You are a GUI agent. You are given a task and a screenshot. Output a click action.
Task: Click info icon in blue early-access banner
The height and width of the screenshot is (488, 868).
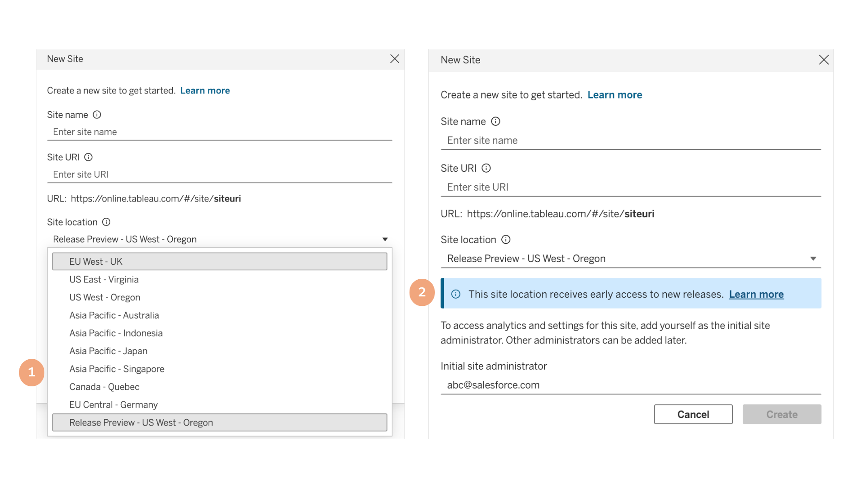point(456,294)
